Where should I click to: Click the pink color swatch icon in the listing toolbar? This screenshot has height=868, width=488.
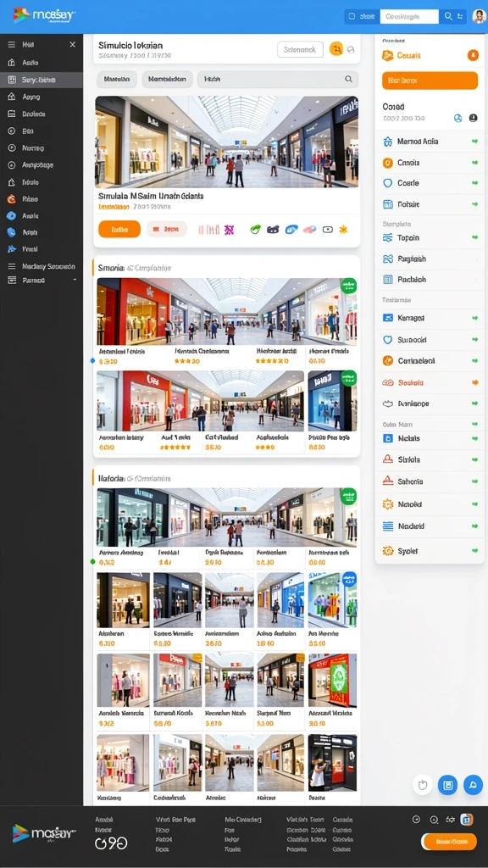309,229
